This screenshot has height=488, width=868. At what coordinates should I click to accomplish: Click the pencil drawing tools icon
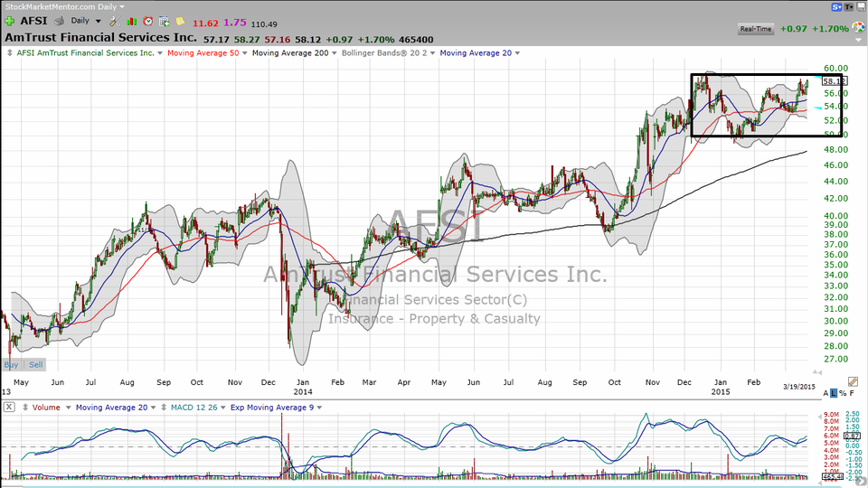pyautogui.click(x=853, y=381)
